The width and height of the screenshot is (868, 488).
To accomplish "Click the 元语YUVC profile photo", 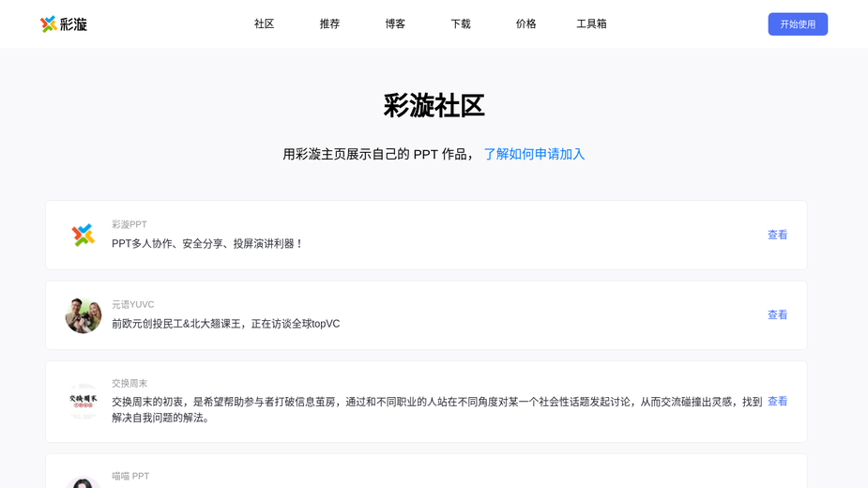I will point(83,315).
